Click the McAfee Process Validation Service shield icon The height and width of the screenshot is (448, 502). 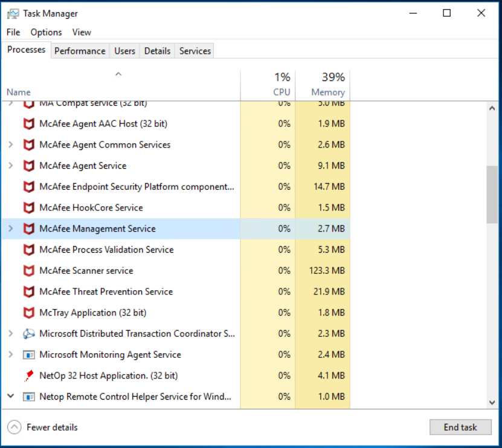pyautogui.click(x=29, y=250)
